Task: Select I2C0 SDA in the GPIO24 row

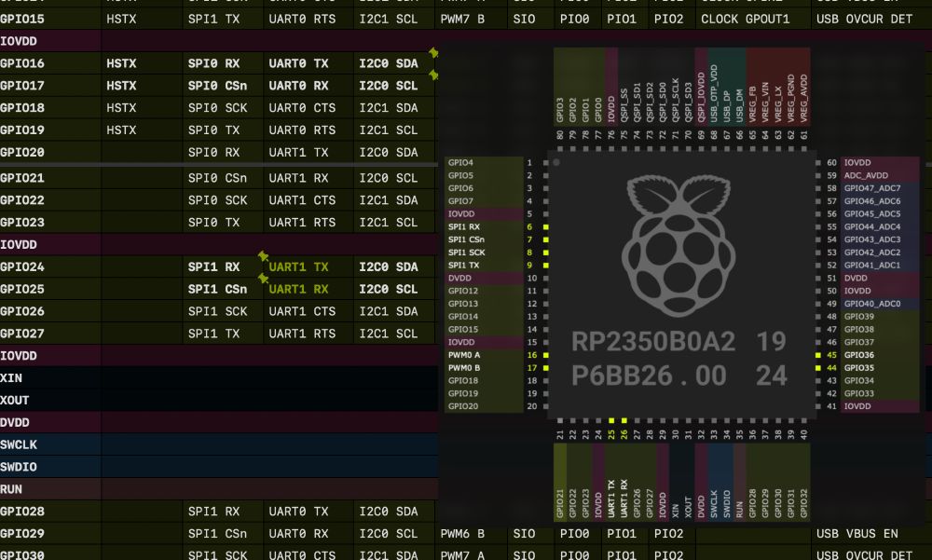Action: click(x=388, y=266)
